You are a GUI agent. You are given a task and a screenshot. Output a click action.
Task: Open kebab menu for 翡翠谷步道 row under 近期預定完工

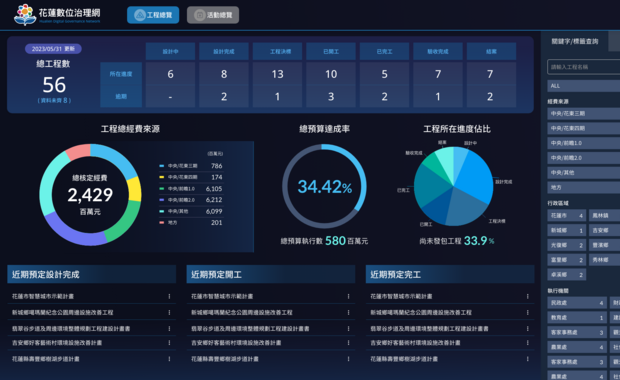pos(527,329)
